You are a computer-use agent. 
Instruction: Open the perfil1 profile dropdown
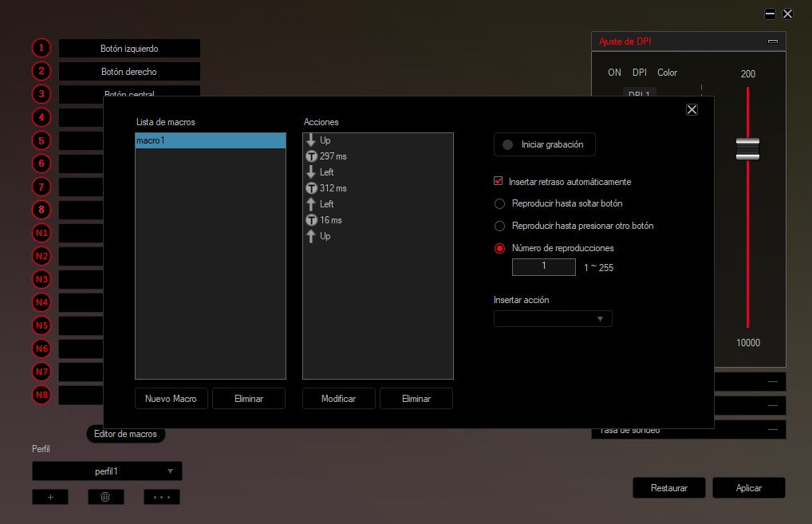click(107, 471)
